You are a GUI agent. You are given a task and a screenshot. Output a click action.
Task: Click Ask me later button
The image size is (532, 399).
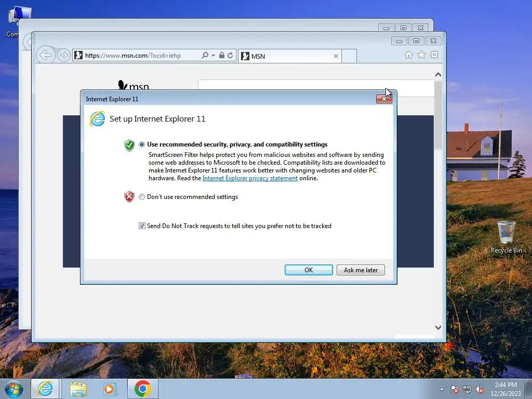[361, 270]
